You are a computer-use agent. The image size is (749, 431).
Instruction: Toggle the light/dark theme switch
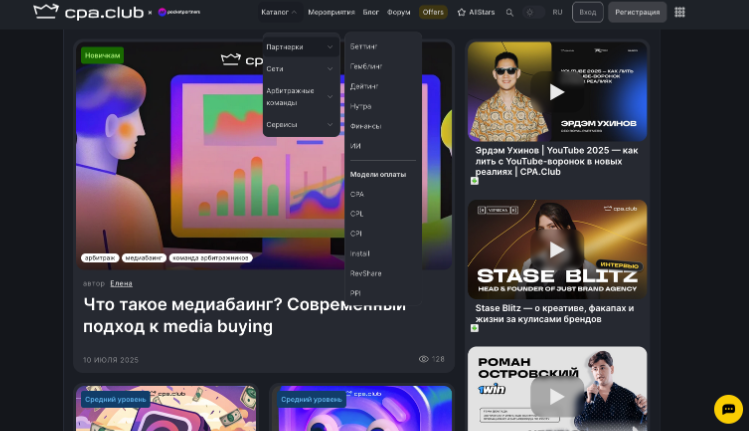coord(533,12)
